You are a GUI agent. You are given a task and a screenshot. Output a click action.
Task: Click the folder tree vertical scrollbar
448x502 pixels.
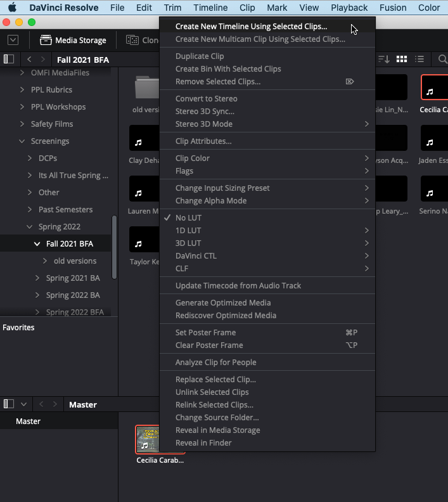[x=114, y=247]
